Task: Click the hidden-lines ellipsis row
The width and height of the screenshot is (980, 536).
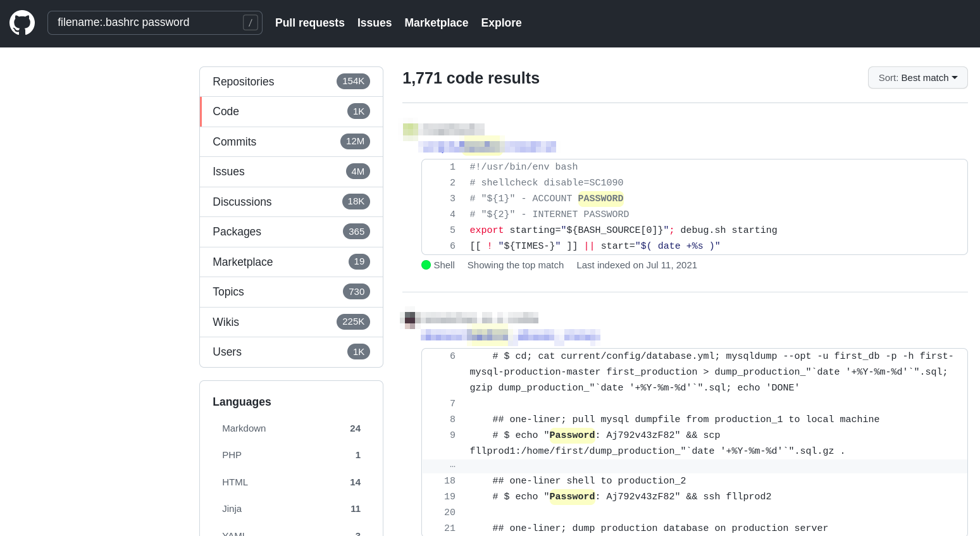Action: point(695,466)
